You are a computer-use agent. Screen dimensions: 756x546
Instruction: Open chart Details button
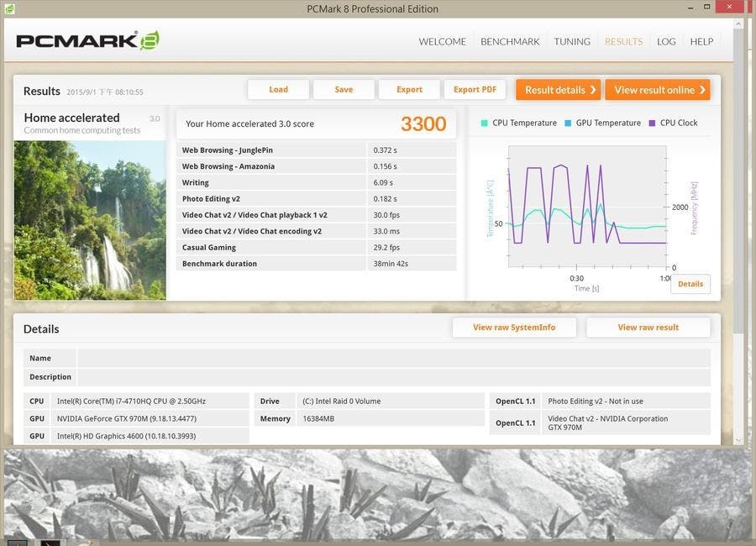[x=690, y=284]
